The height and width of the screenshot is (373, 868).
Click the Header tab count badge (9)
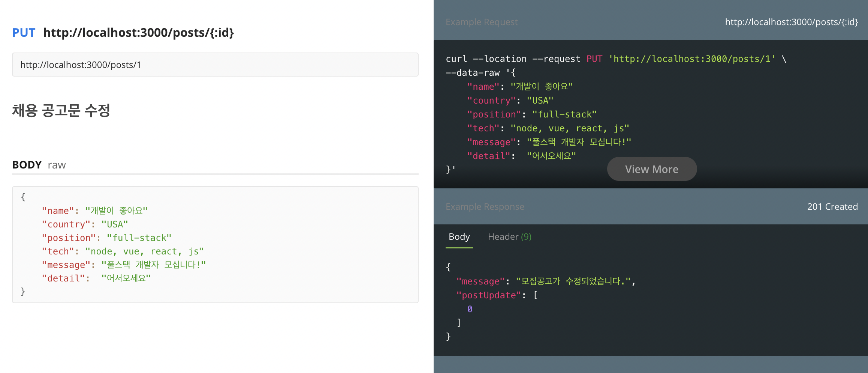click(x=526, y=236)
